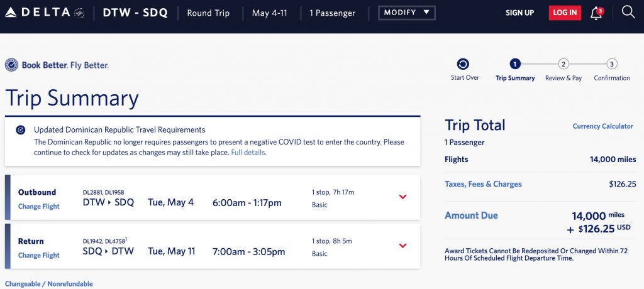Click the travel requirements alert icon
This screenshot has height=289, width=644.
click(21, 130)
